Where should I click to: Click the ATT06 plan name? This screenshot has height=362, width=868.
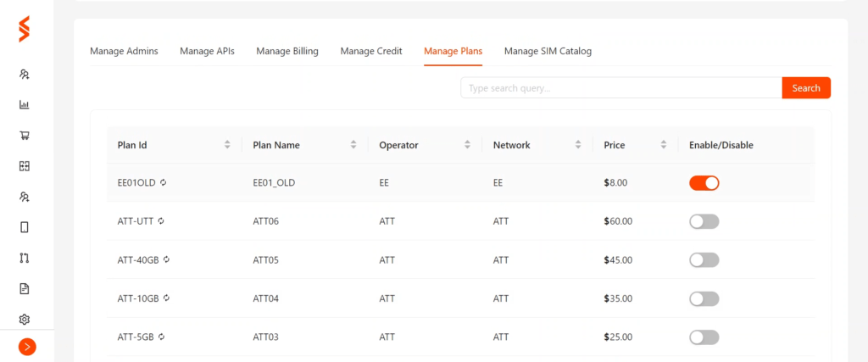click(x=265, y=221)
